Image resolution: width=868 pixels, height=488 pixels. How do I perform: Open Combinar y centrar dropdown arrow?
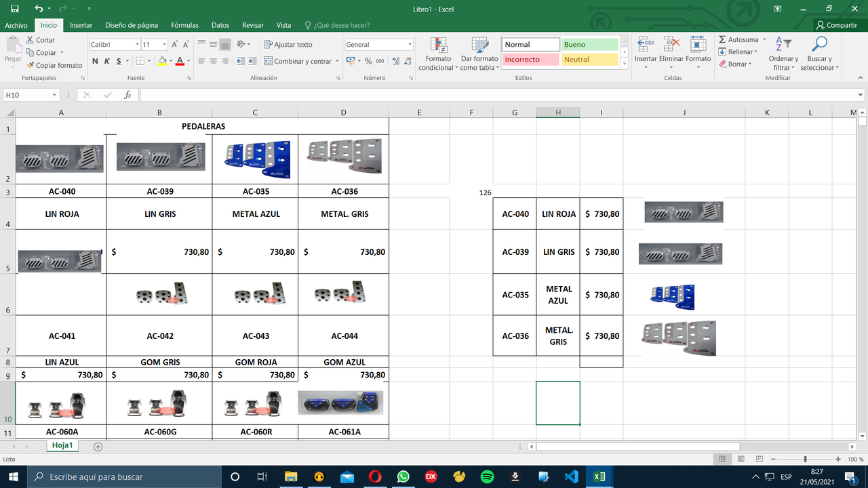click(x=336, y=61)
